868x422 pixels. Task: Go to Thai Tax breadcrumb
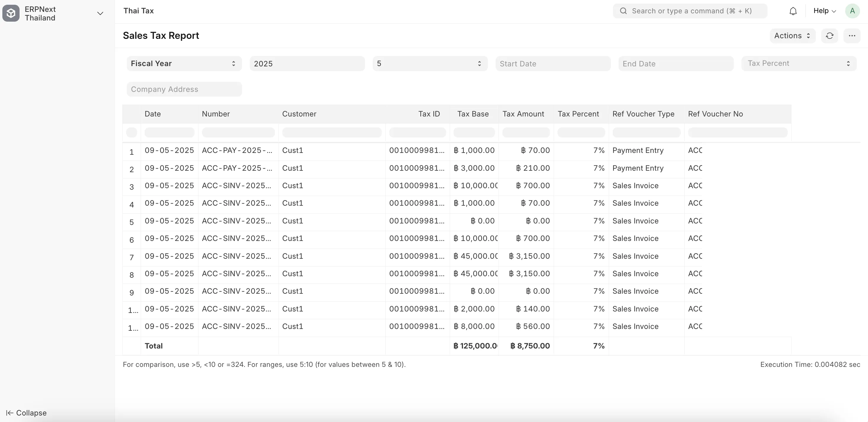click(138, 11)
